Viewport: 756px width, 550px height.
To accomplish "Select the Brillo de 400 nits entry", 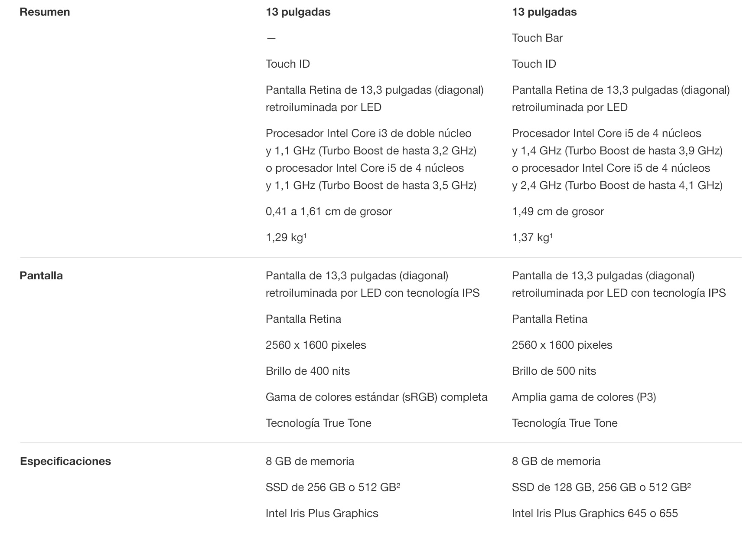I will [x=308, y=371].
